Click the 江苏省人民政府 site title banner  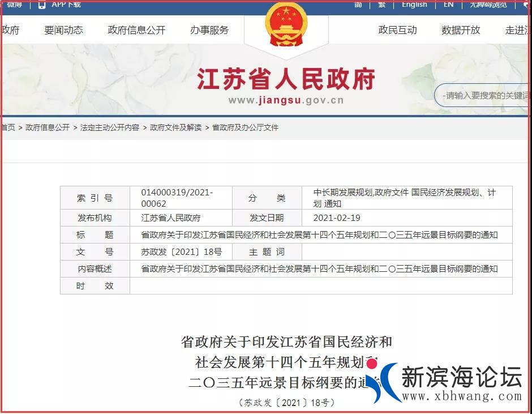[286, 80]
